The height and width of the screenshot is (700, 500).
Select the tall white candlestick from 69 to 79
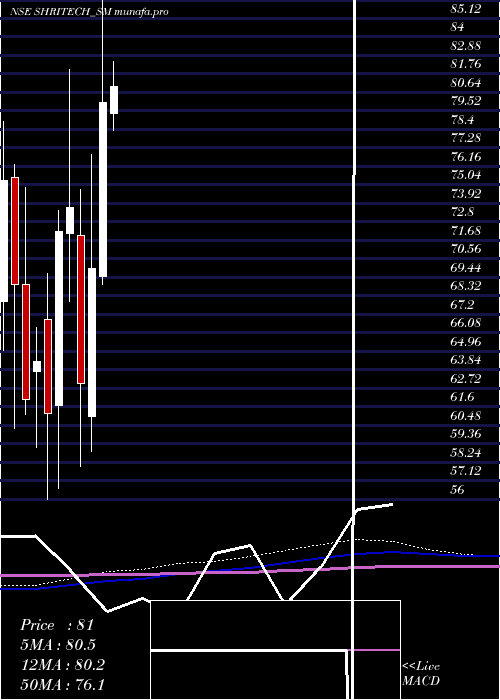[103, 190]
